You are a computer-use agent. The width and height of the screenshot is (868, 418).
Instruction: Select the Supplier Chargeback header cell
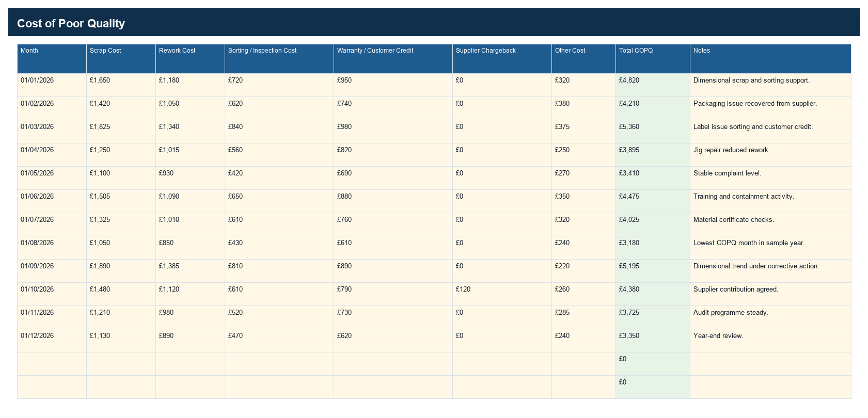pyautogui.click(x=502, y=59)
